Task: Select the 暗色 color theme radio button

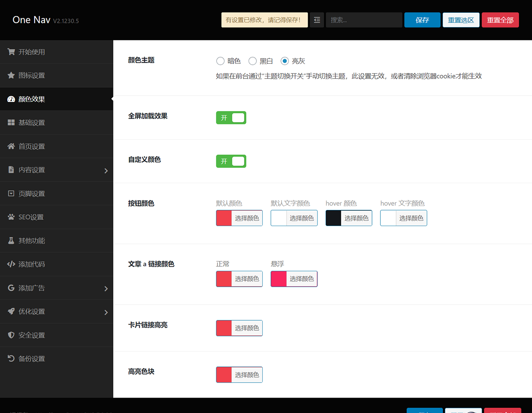Action: click(x=220, y=61)
